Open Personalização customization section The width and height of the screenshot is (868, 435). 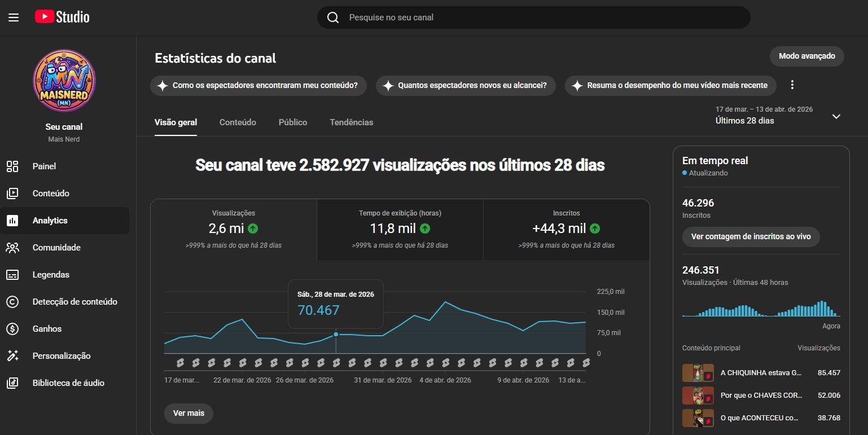61,356
